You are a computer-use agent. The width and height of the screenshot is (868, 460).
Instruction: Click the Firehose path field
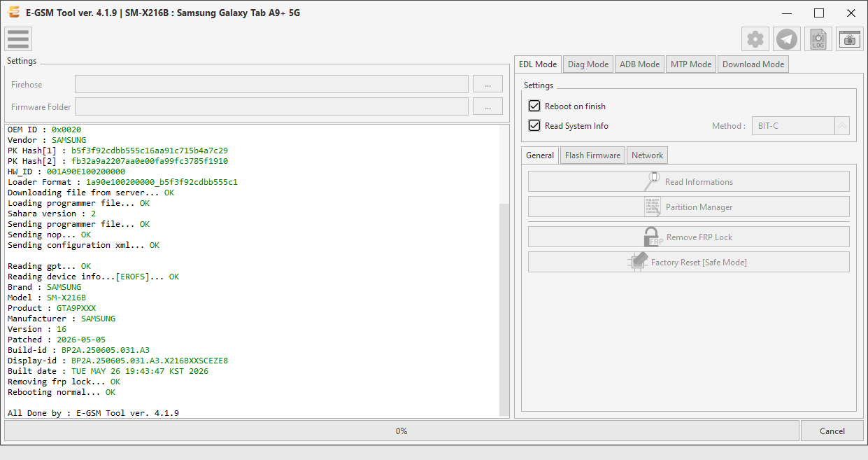[x=271, y=84]
